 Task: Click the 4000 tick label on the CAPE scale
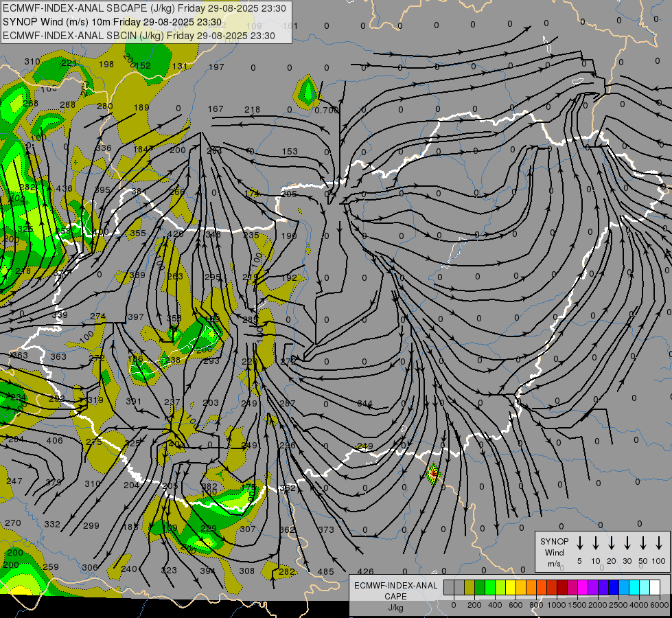click(638, 605)
